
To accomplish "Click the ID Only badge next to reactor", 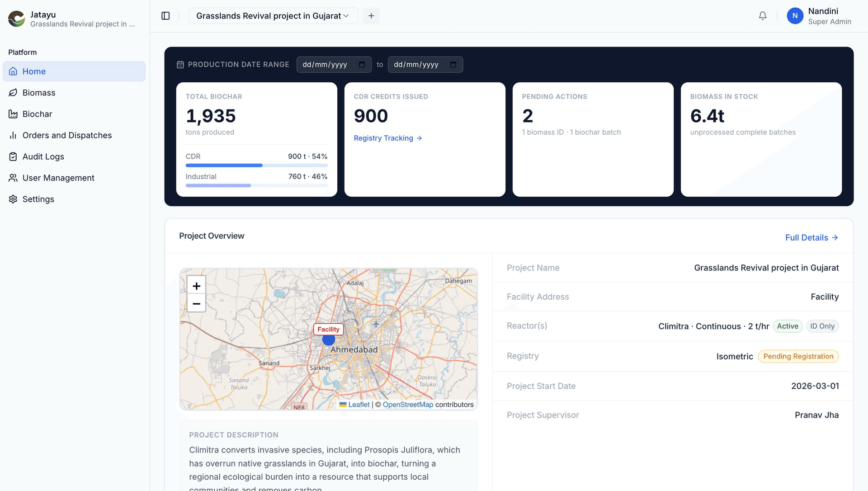I will pyautogui.click(x=822, y=326).
